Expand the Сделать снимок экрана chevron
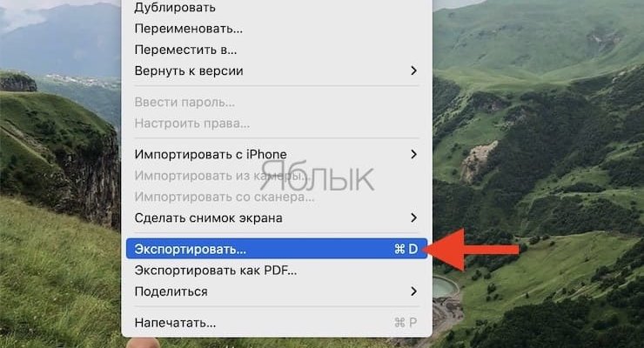Viewport: 644px width, 348px height. 413,217
